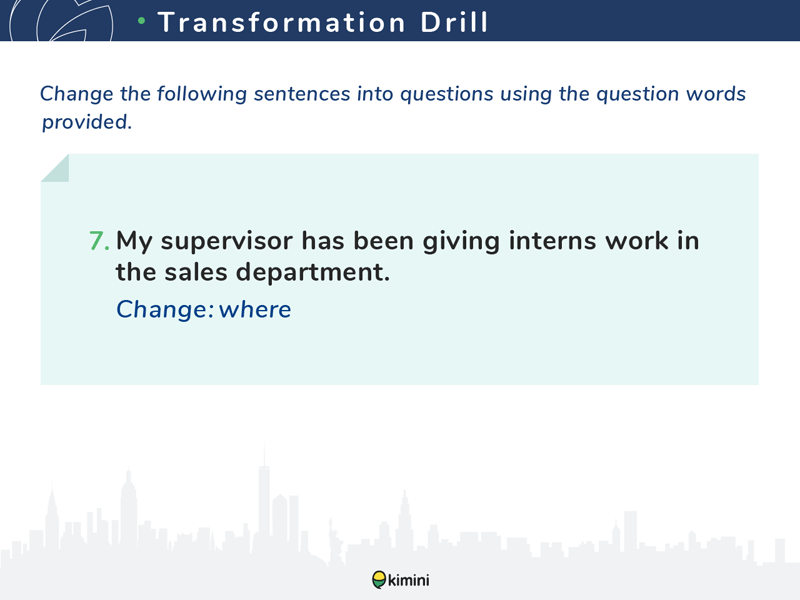Click the word 'supervisor' in the sentence
This screenshot has height=600, width=800.
click(x=227, y=242)
